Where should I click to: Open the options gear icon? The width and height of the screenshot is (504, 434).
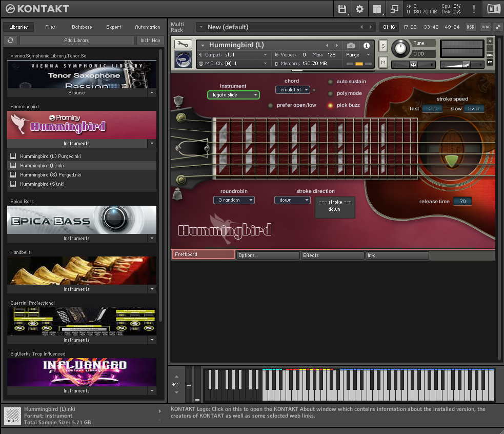pos(360,9)
